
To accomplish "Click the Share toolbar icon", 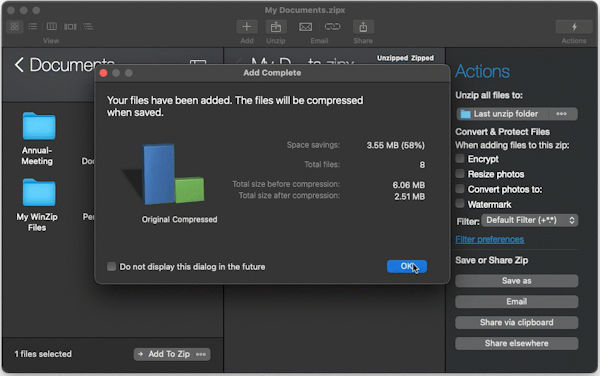I will pyautogui.click(x=363, y=27).
